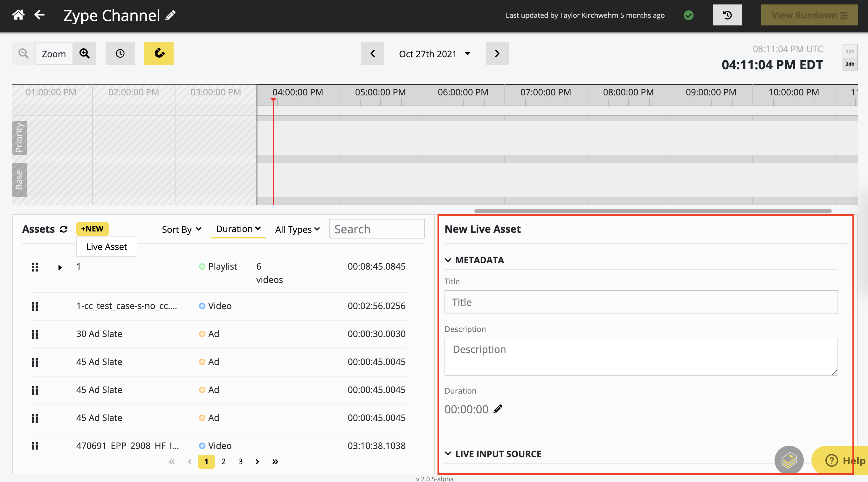
Task: Go to the home icon
Action: point(18,15)
